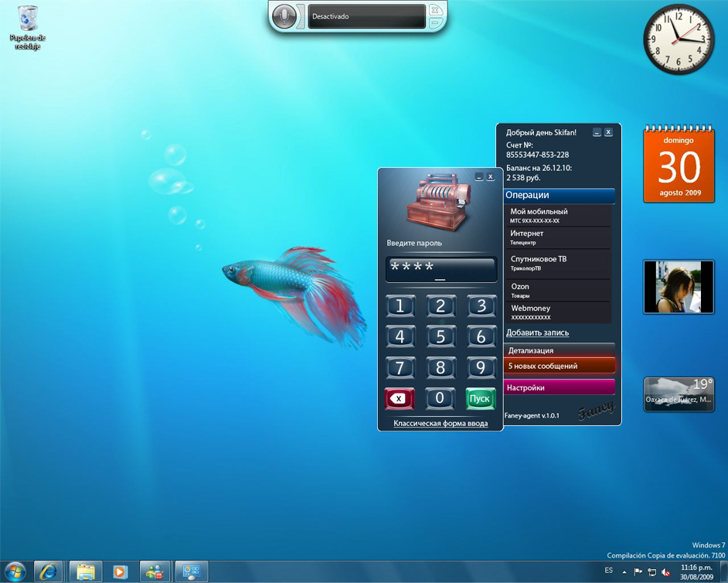The height and width of the screenshot is (583, 728).
Task: Expand the Операции section header
Action: click(x=559, y=196)
